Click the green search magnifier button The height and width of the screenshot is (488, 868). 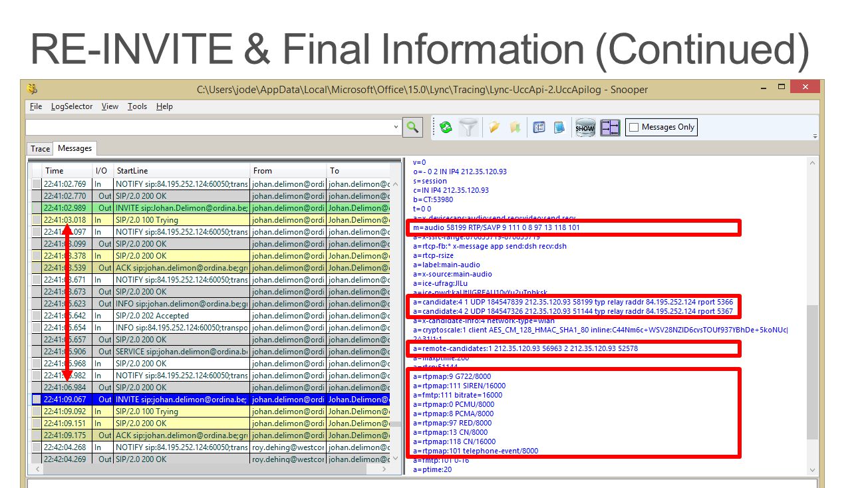pyautogui.click(x=412, y=127)
